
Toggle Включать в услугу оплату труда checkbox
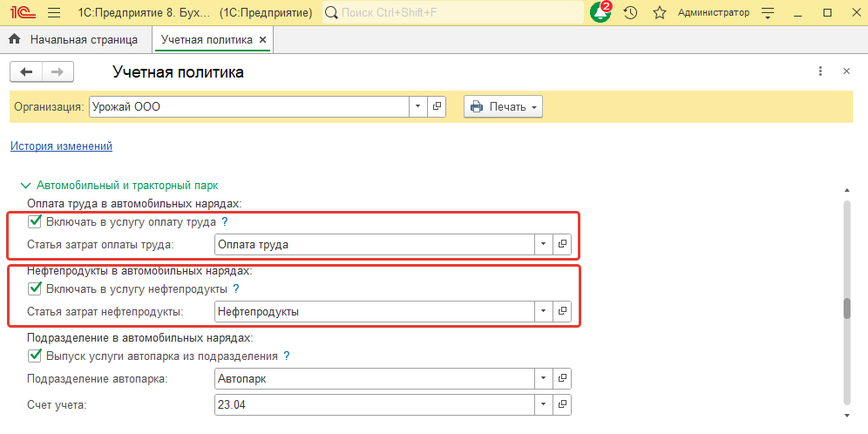click(35, 222)
